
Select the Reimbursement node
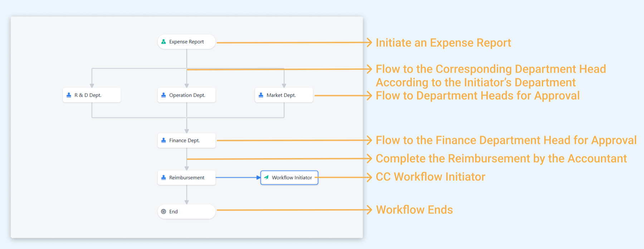pyautogui.click(x=186, y=178)
